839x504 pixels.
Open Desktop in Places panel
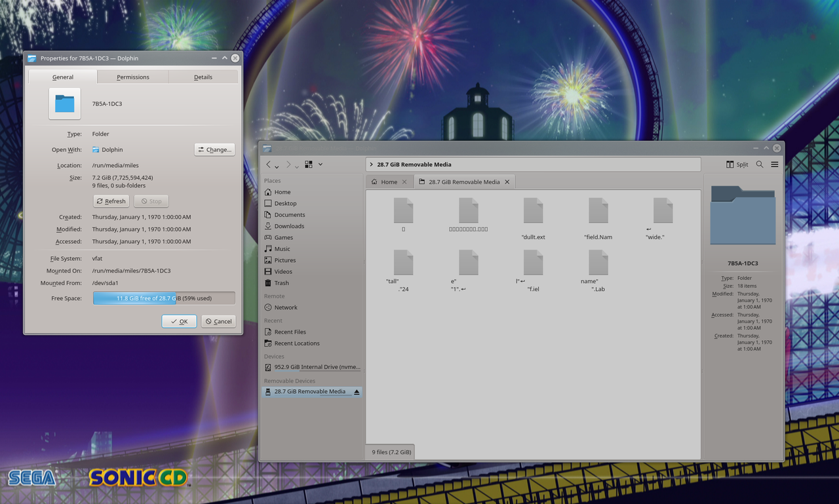coord(312,203)
